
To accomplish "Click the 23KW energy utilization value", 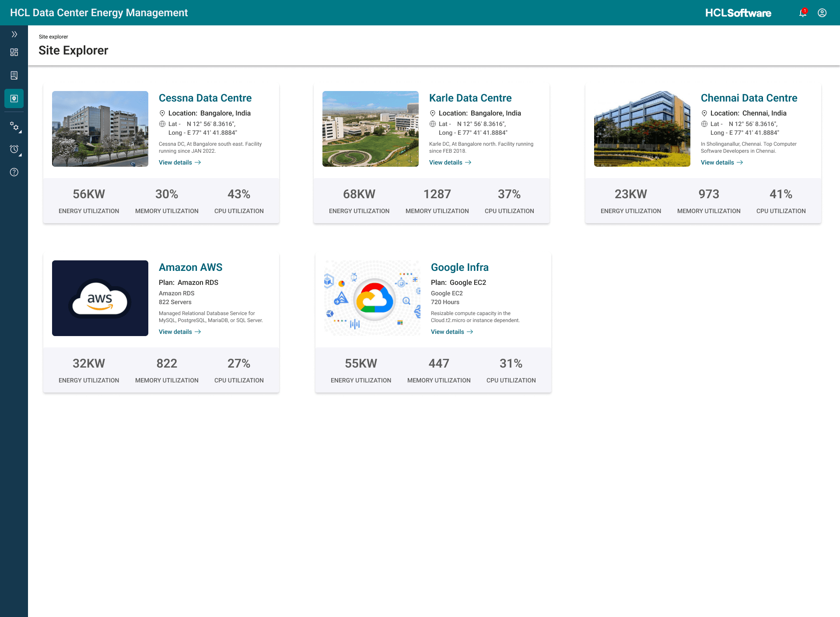I will 631,194.
